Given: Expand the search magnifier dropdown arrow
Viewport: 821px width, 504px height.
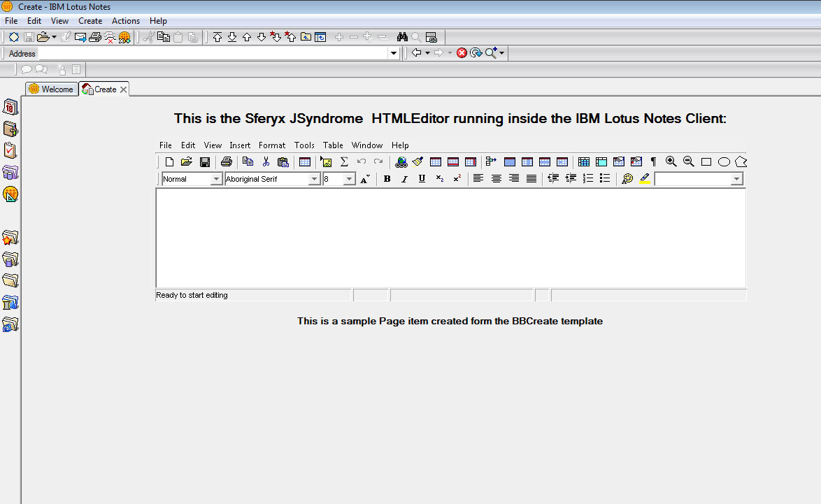Looking at the screenshot, I should (x=501, y=52).
